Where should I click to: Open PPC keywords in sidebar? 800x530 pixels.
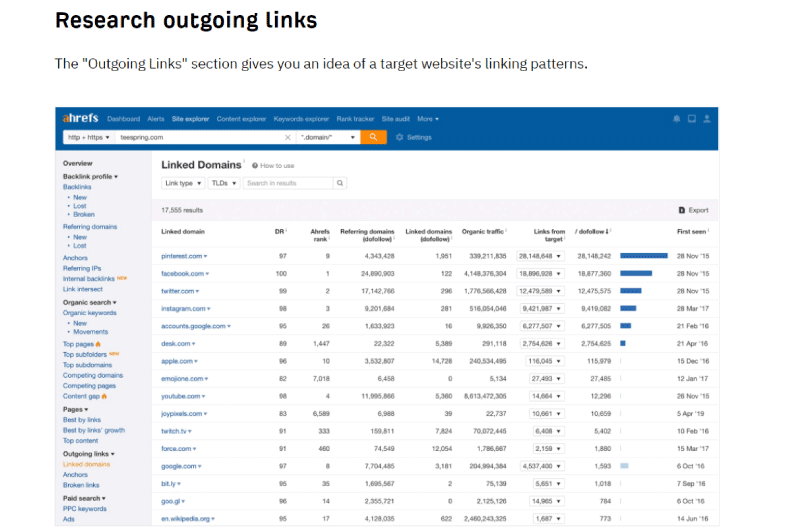(85, 509)
